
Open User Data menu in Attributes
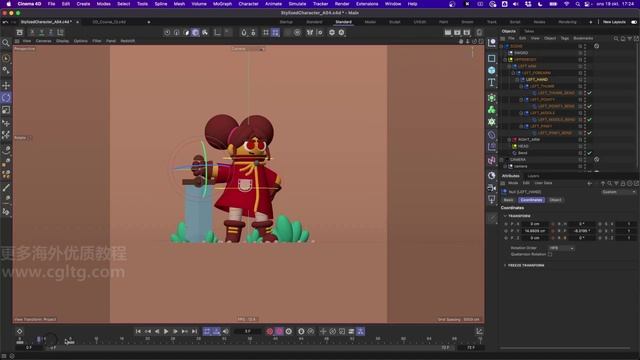(x=543, y=183)
